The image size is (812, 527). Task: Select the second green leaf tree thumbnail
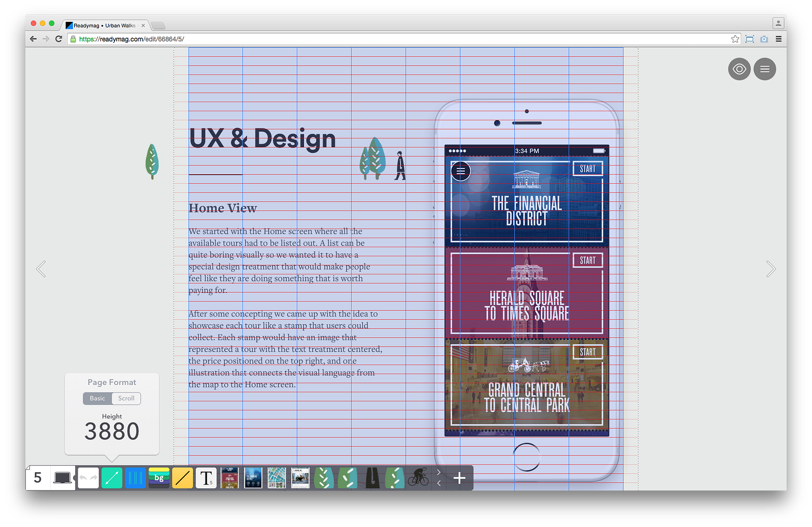click(x=348, y=478)
